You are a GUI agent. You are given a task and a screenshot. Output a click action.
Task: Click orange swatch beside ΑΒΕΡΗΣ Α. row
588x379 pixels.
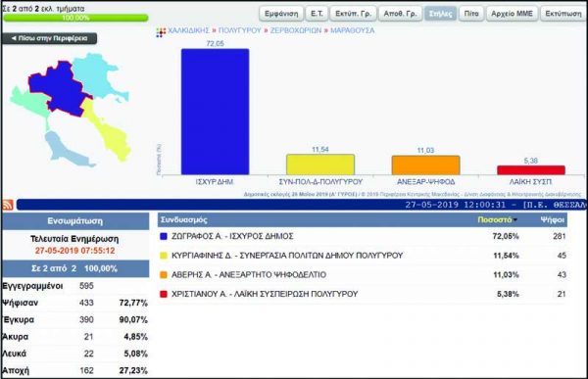[x=164, y=275]
